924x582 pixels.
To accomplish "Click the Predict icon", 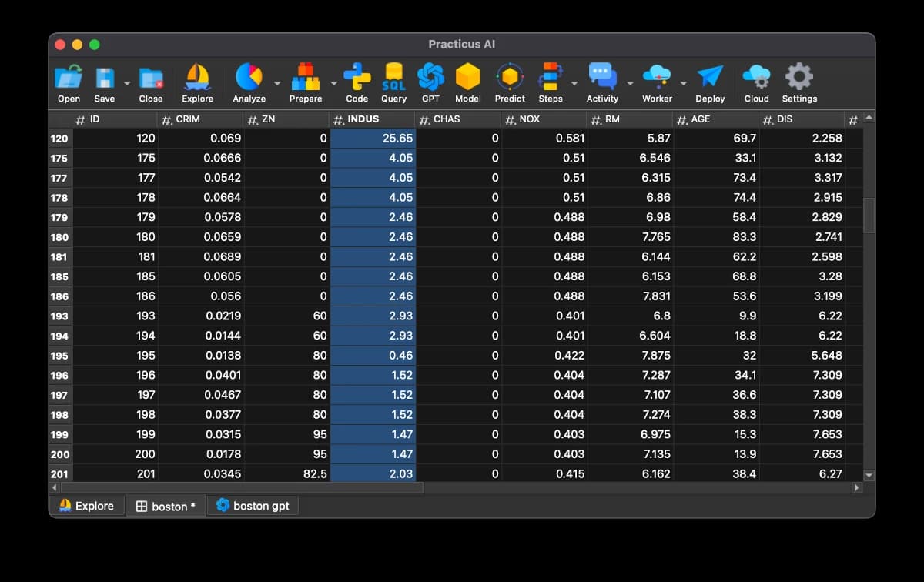I will (x=510, y=78).
